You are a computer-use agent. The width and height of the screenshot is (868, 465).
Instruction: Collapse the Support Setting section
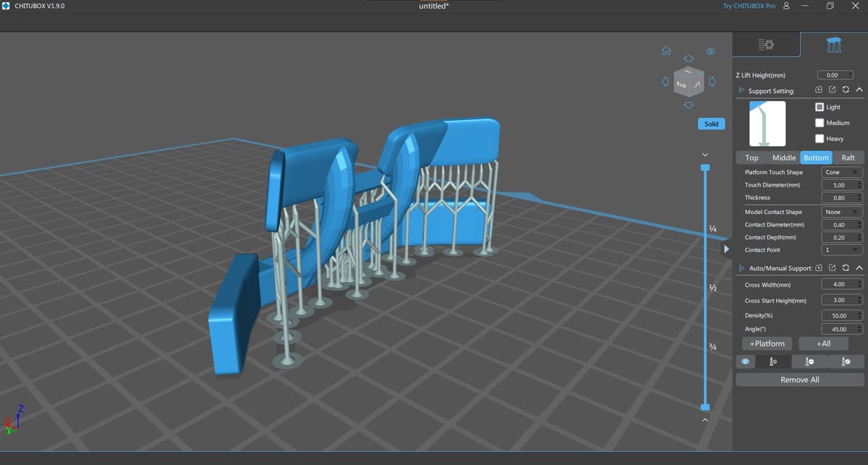coord(859,90)
